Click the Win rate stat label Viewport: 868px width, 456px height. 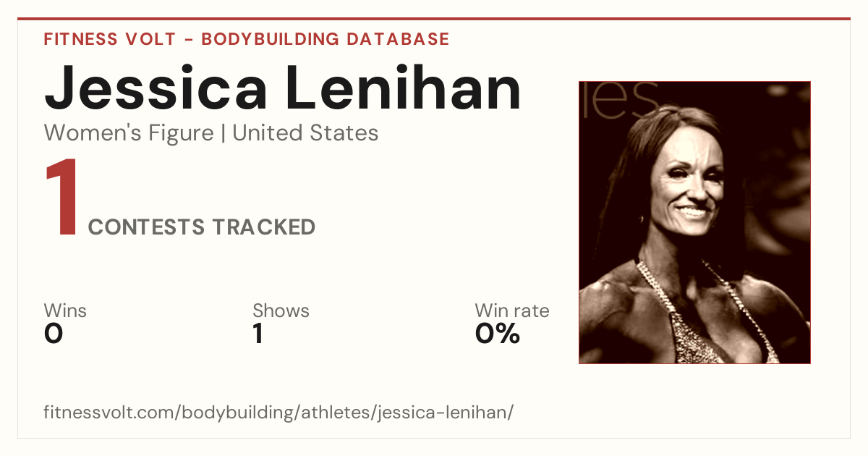click(512, 311)
